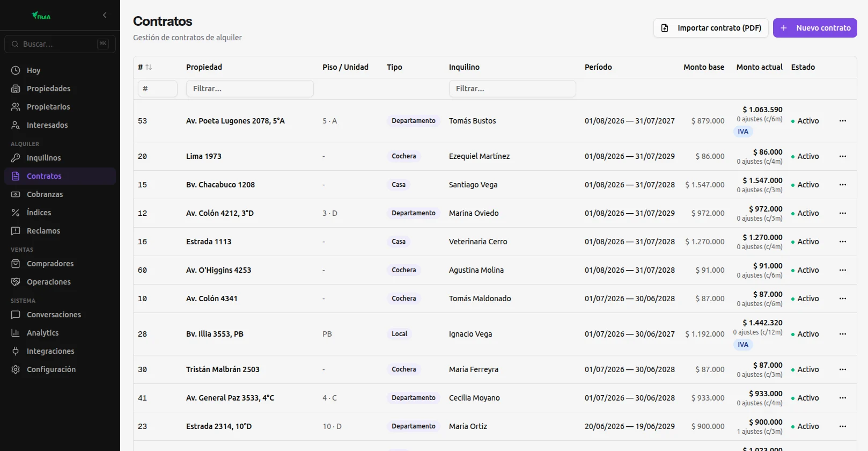
Task: Click the Conversaciones chat icon
Action: [x=16, y=315]
